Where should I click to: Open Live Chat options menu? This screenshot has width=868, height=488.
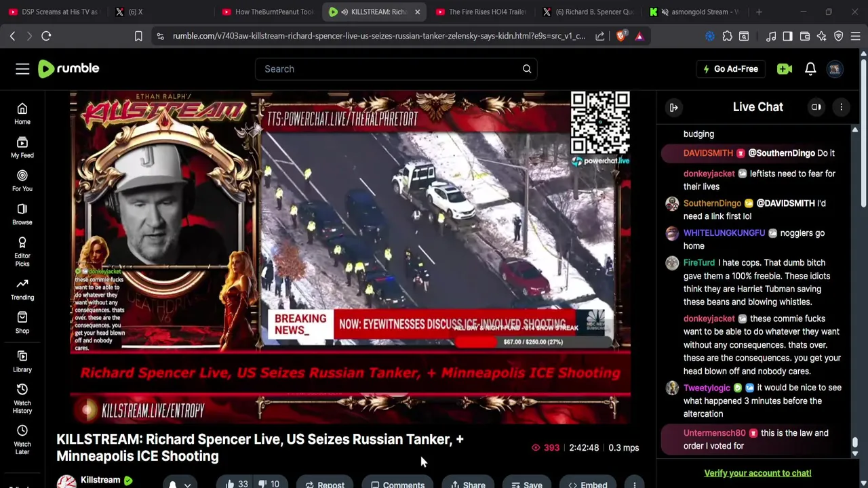point(842,107)
